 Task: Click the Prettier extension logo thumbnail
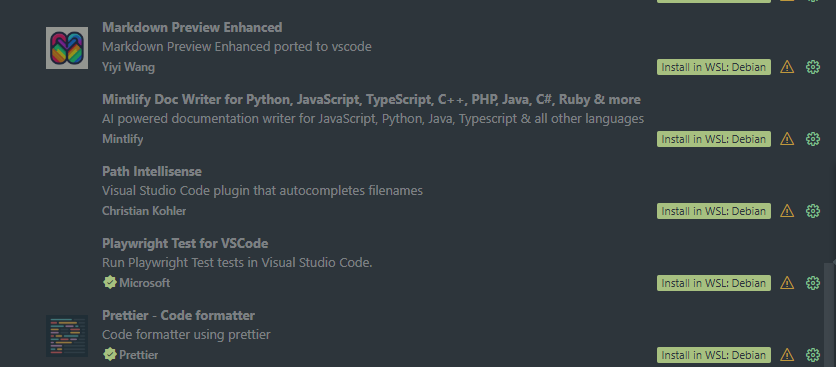[67, 336]
